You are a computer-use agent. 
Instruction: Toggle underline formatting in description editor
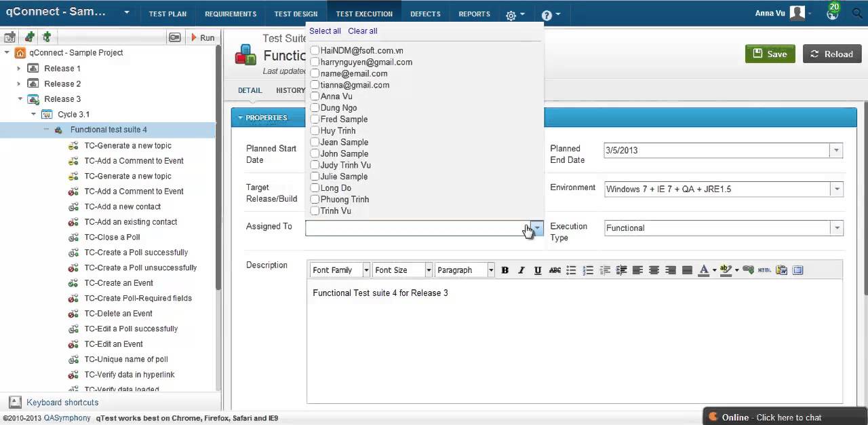(x=538, y=270)
